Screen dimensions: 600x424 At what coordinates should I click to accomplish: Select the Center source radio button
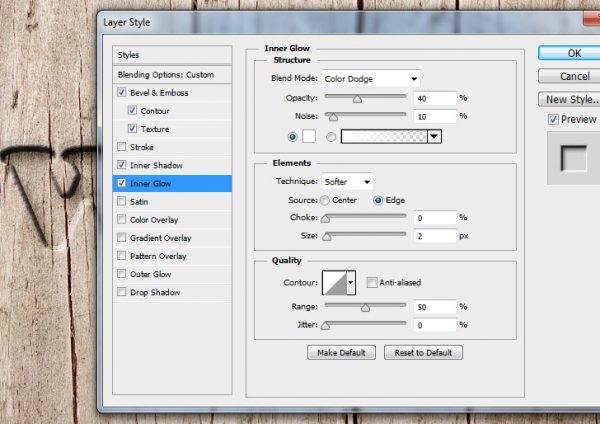tap(326, 200)
